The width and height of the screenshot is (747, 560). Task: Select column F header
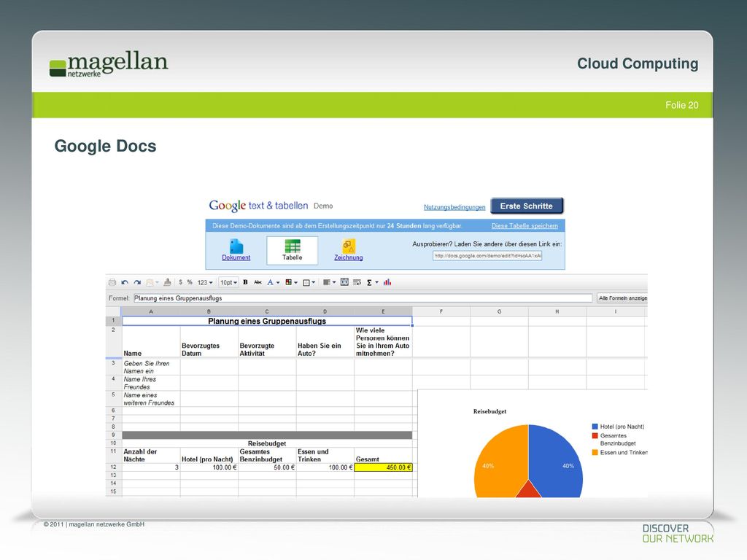(x=441, y=311)
